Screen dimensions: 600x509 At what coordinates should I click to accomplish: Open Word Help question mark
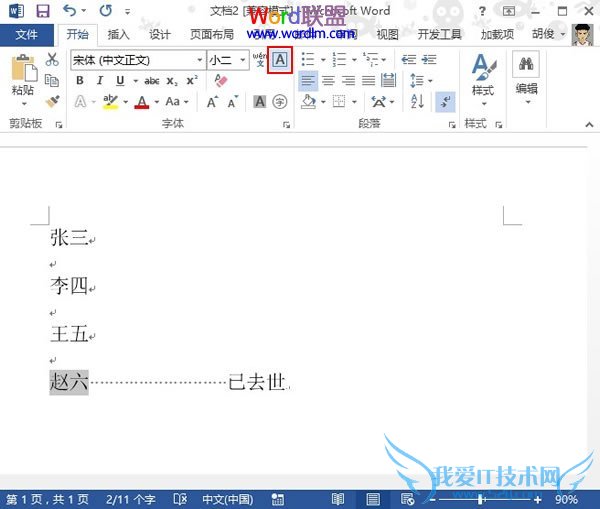point(482,11)
